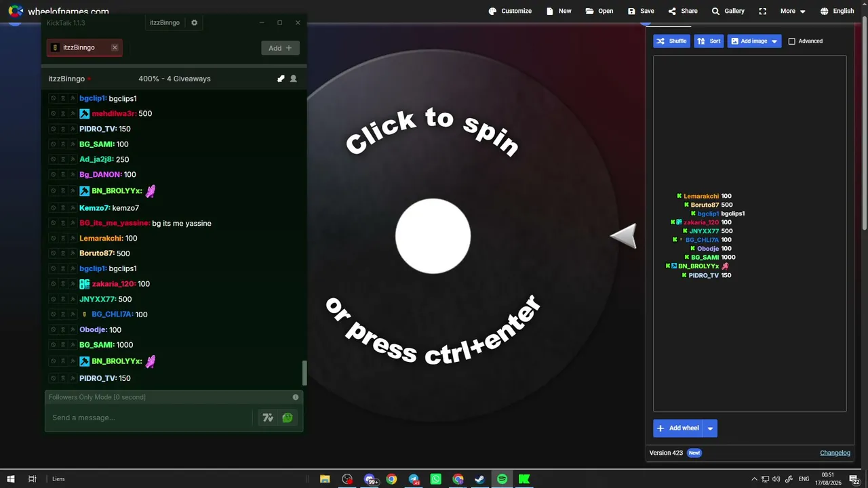Enable the Advanced checkbox
Viewport: 868px width, 488px height.
791,41
